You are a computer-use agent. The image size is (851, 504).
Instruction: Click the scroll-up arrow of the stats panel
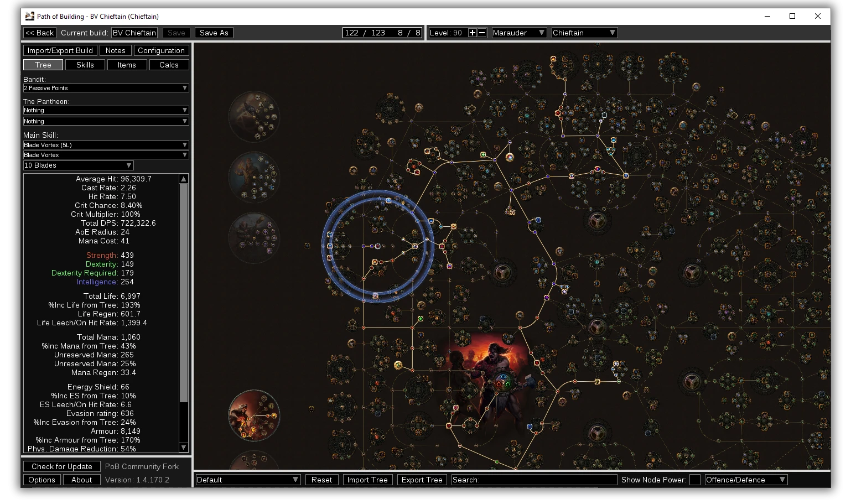click(x=183, y=178)
